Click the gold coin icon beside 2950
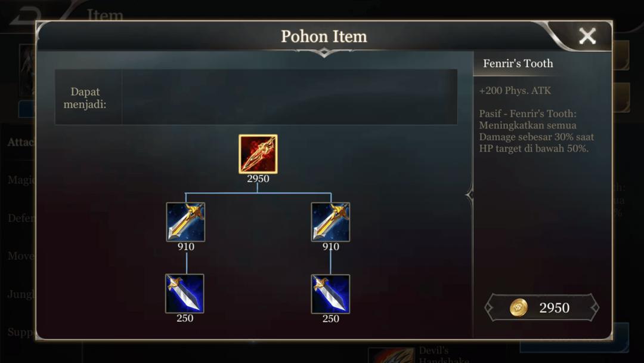Viewport: 644px width, 363px height. pyautogui.click(x=518, y=307)
